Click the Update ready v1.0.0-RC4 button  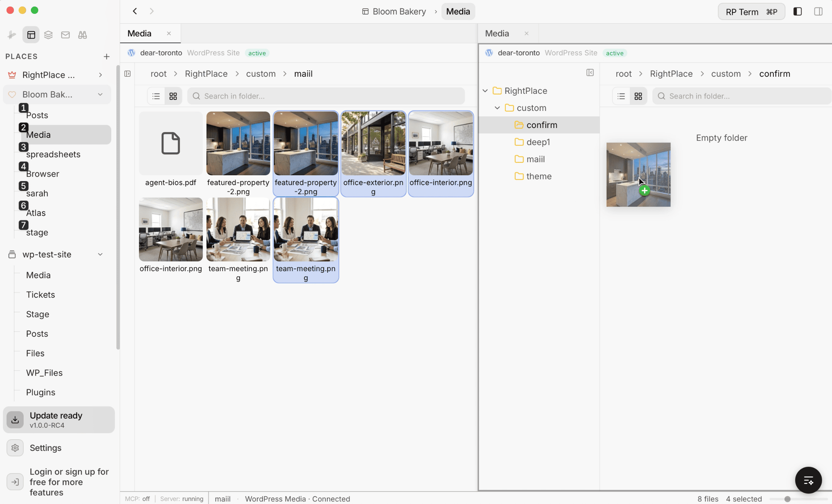pyautogui.click(x=59, y=420)
